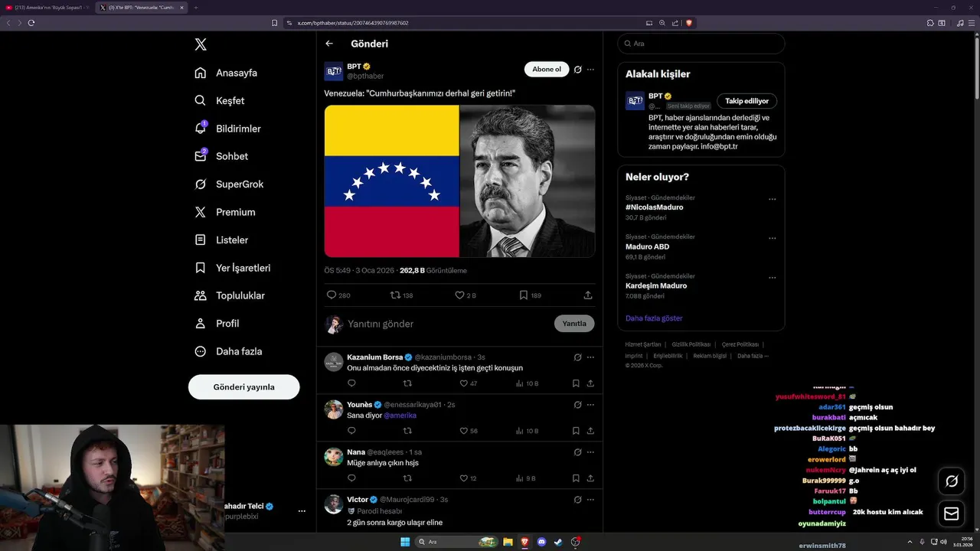980x551 pixels.
Task: Click Brave Shields icon in address bar
Action: pyautogui.click(x=689, y=23)
